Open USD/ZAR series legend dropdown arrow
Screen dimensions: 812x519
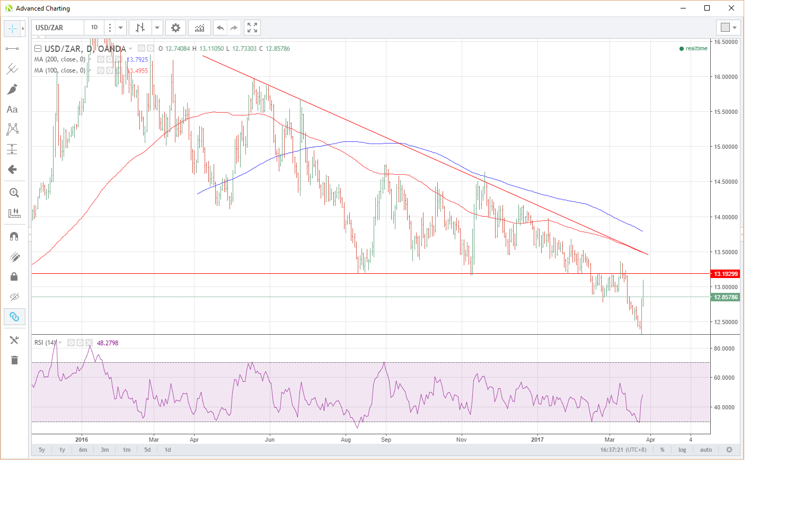click(130, 49)
